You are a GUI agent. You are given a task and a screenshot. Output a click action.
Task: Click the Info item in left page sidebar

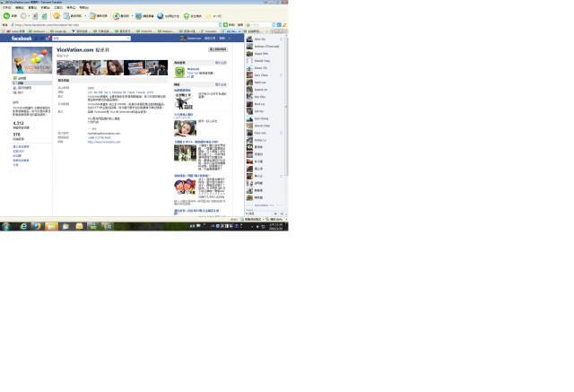pos(32,83)
